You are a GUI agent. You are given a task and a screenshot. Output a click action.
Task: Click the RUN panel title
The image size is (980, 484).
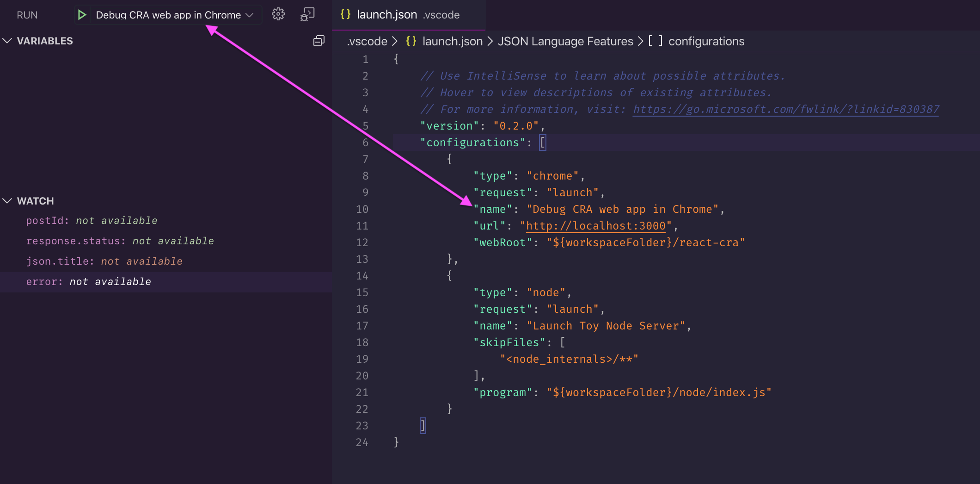[27, 15]
